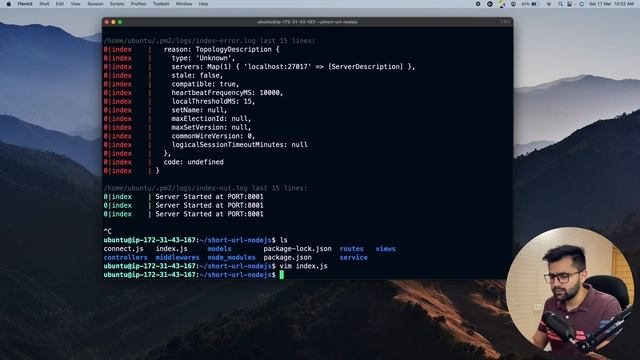The image size is (640, 360).
Task: Click the user account icon in the menu bar
Action: [x=513, y=4]
